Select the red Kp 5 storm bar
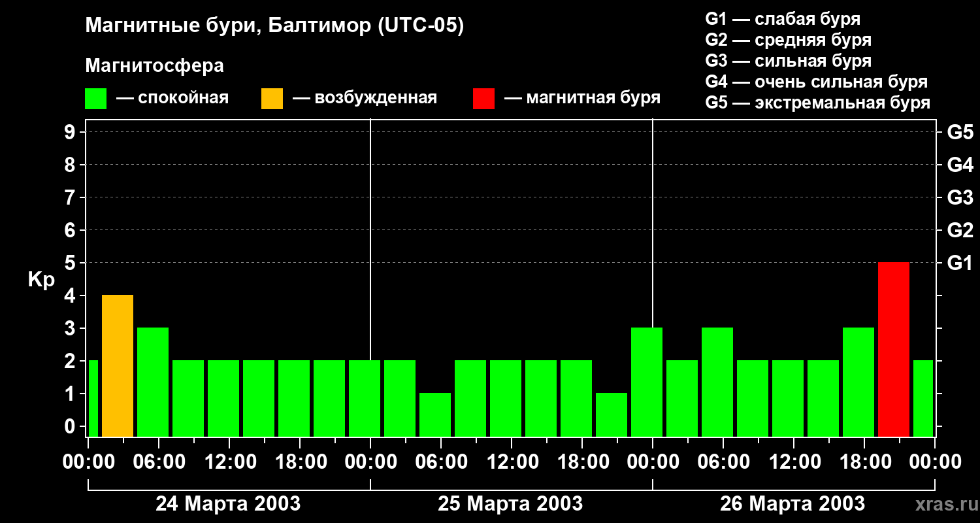The width and height of the screenshot is (980, 523). point(893,349)
